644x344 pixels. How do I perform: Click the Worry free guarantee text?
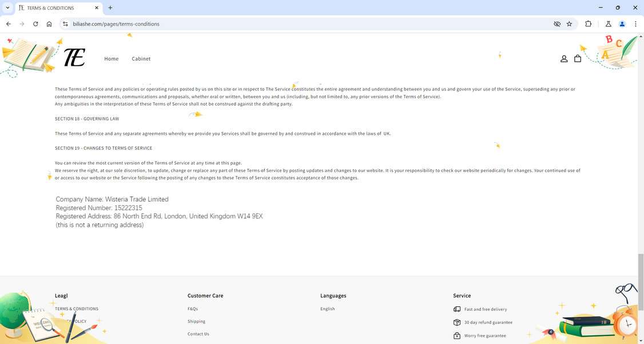point(485,335)
